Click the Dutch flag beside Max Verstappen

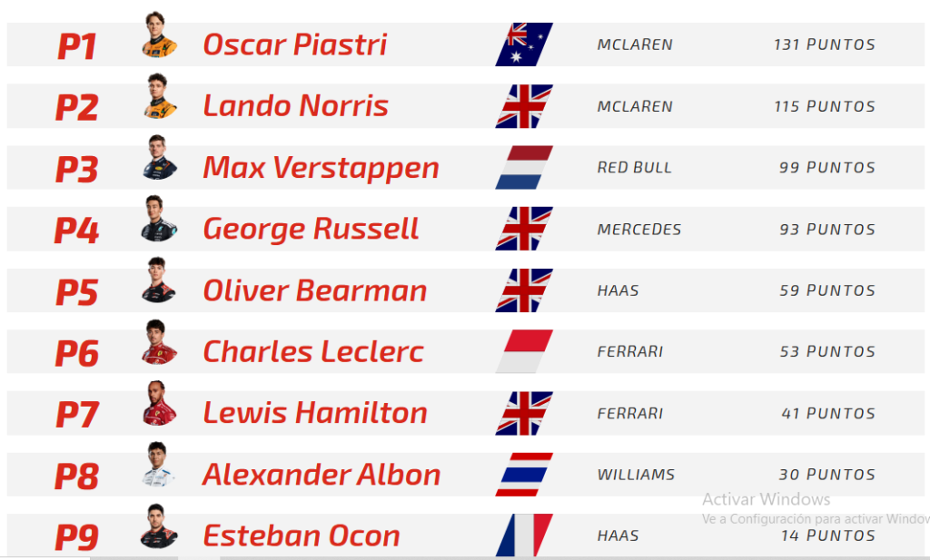(x=524, y=168)
